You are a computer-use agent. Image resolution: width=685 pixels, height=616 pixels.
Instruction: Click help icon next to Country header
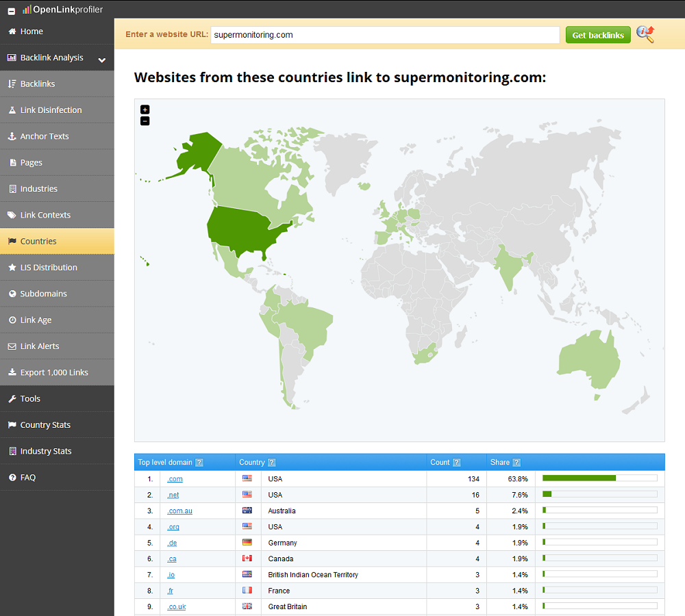[272, 462]
